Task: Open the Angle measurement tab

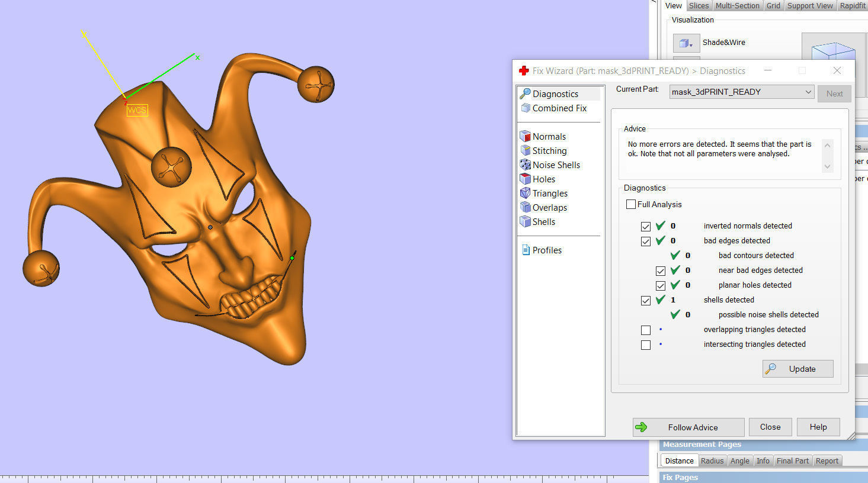Action: [739, 461]
